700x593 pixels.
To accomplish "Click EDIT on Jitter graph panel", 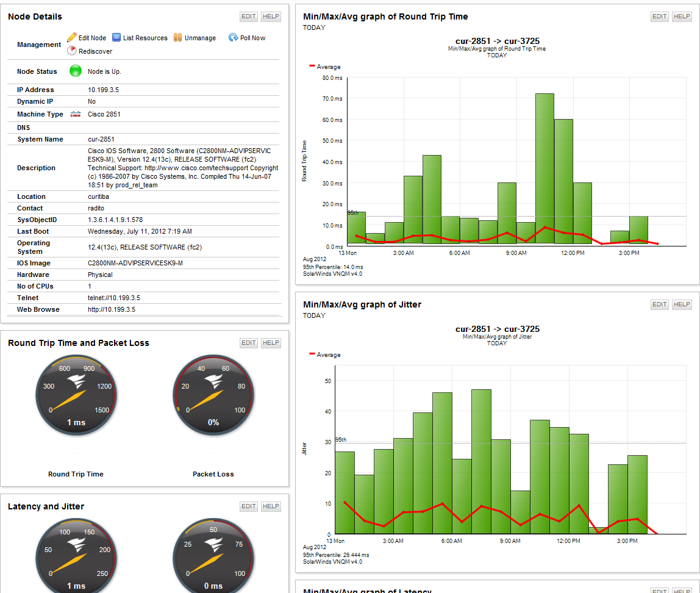I will (659, 304).
